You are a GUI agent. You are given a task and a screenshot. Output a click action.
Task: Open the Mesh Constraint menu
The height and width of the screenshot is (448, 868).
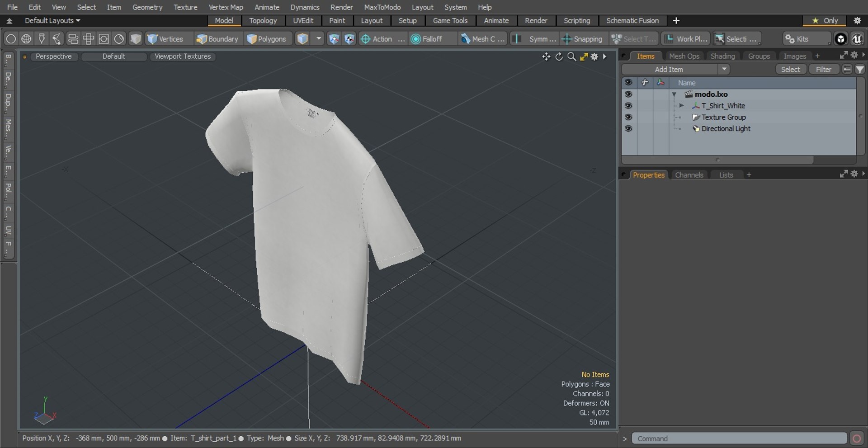[482, 39]
